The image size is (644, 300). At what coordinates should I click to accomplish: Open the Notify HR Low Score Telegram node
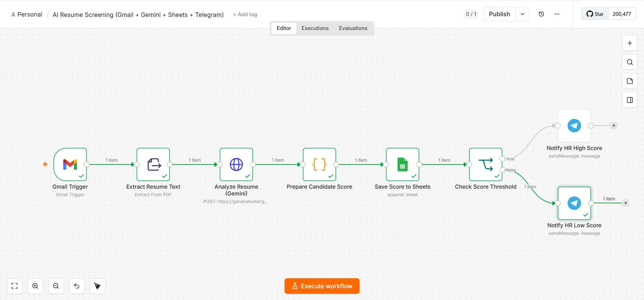coord(574,203)
